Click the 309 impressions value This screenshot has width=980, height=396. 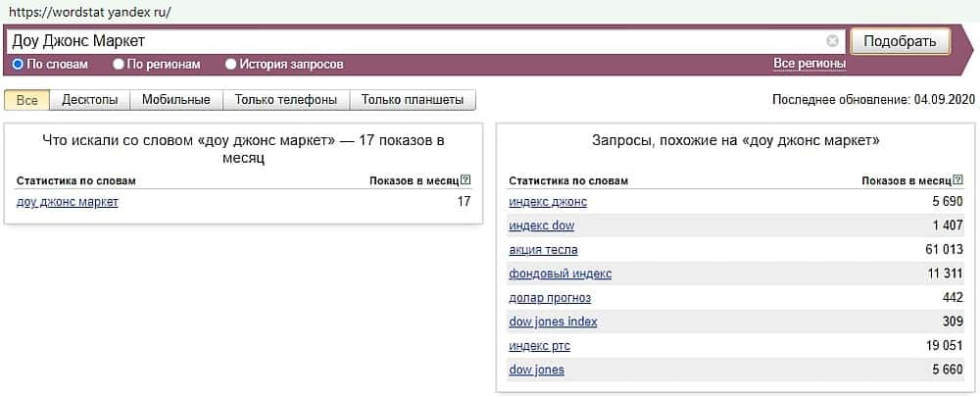(x=954, y=322)
